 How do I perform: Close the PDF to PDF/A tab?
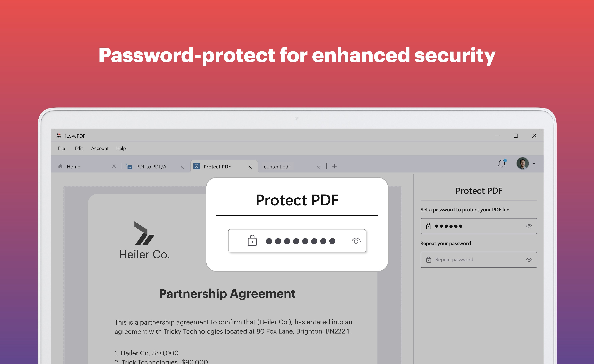182,166
